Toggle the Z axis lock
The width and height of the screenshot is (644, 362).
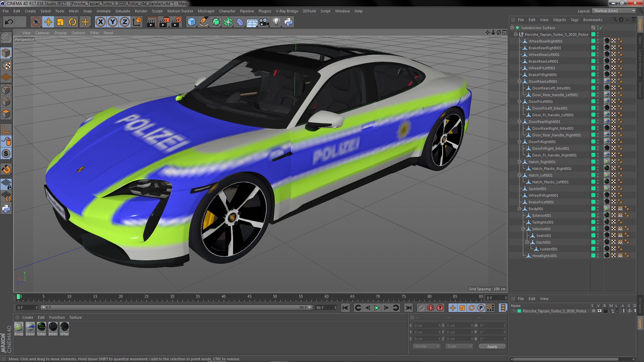point(125,22)
